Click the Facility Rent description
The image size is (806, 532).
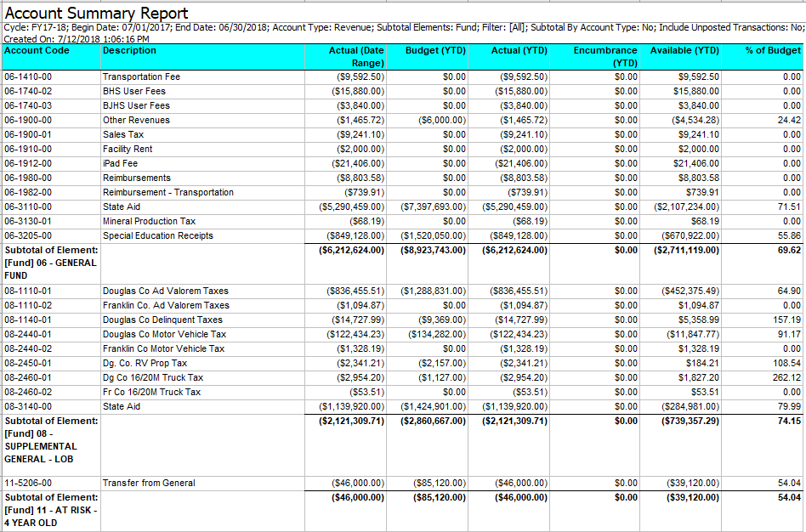coord(128,149)
